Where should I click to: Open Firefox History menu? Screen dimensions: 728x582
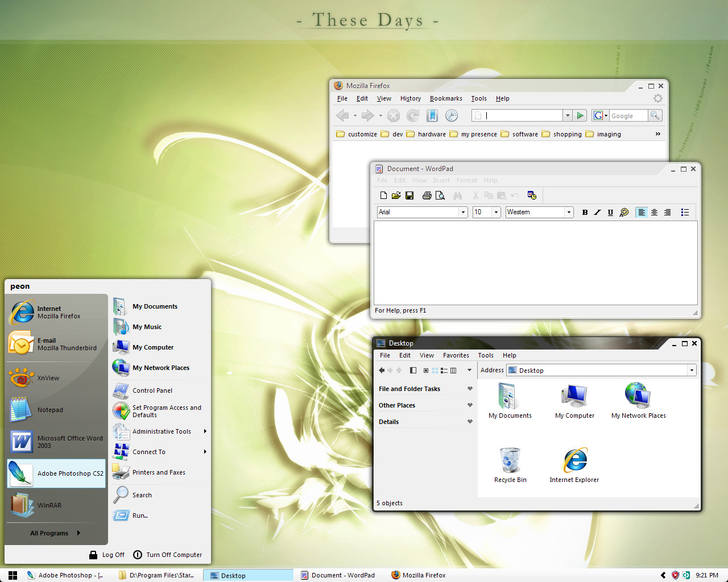(x=411, y=98)
